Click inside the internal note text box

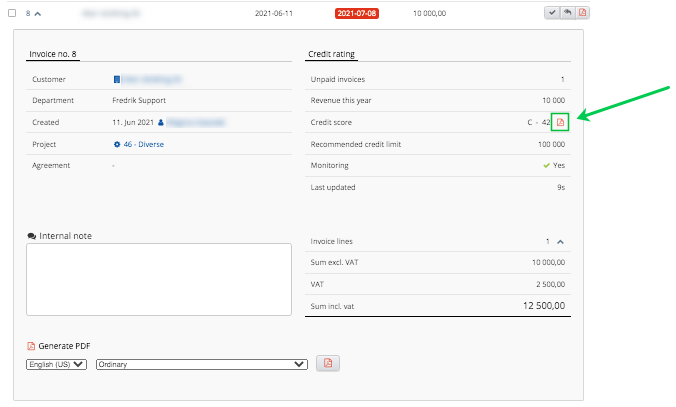(x=144, y=279)
